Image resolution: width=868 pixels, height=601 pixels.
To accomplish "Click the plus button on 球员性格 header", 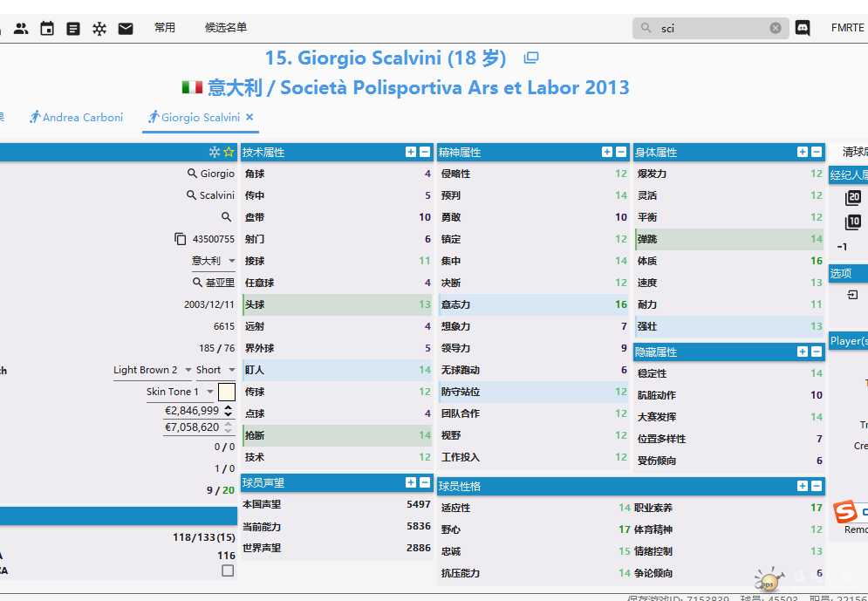I will 803,486.
